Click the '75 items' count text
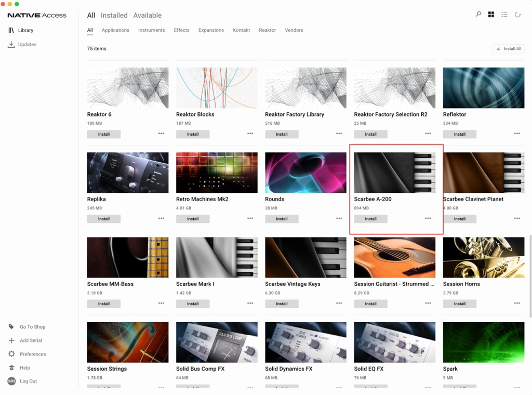Viewport: 532px width, 395px height. tap(97, 48)
